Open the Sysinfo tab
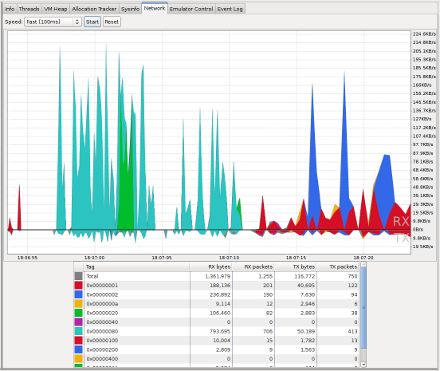440x371 pixels. click(130, 9)
